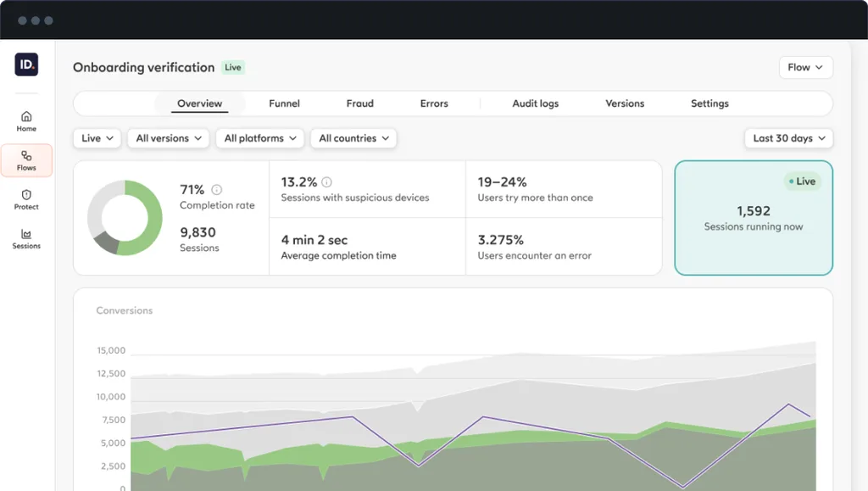
Task: Click Sessions with suspicious devices label
Action: 355,198
